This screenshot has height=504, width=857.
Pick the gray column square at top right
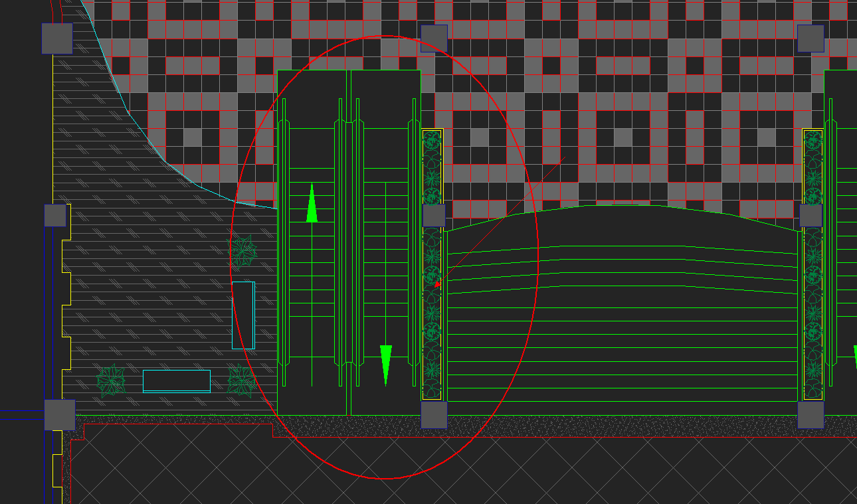[811, 39]
